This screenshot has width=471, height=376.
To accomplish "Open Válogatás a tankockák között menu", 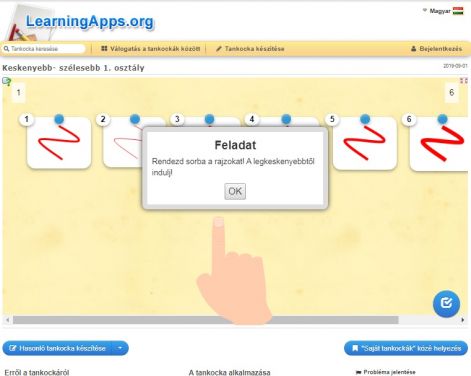I will point(150,49).
